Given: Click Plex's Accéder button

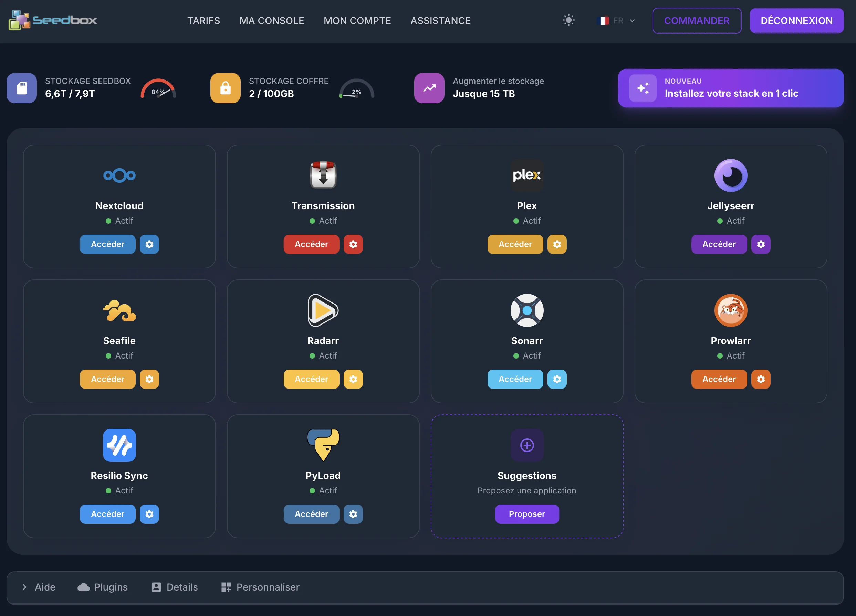Looking at the screenshot, I should click(x=515, y=244).
